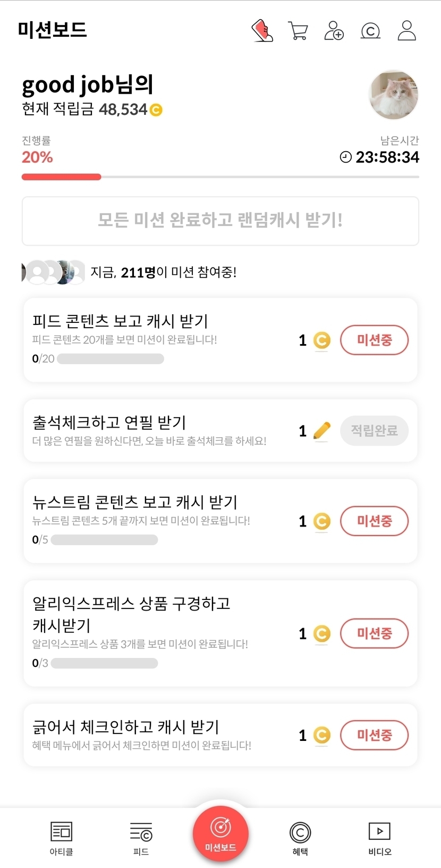Open the shopping cart icon
The height and width of the screenshot is (868, 441).
click(x=298, y=30)
